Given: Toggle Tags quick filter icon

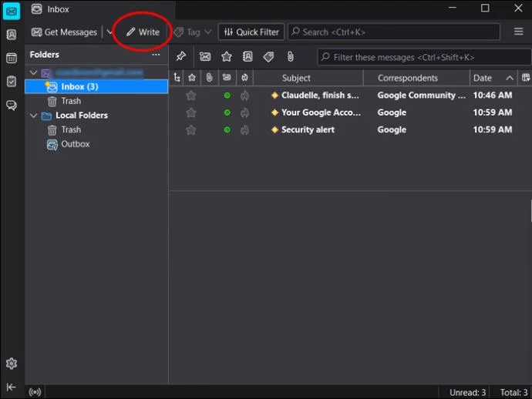Looking at the screenshot, I should tap(269, 56).
